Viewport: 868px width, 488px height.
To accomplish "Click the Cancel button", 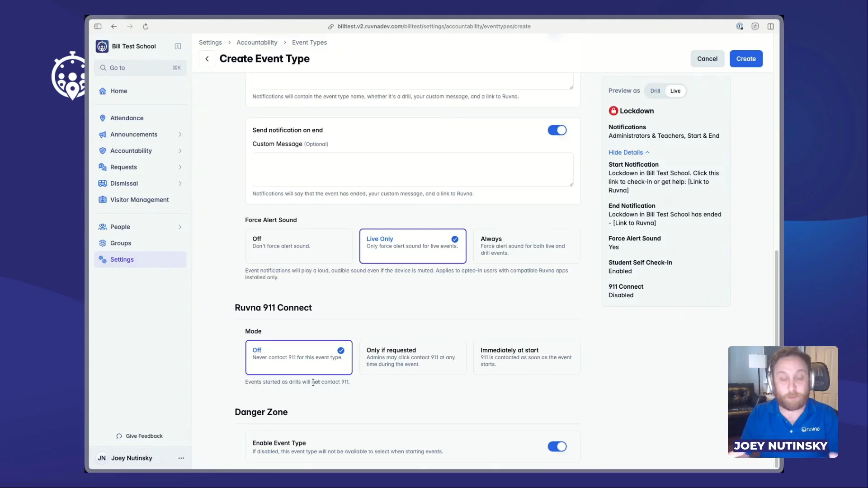I will tap(707, 59).
